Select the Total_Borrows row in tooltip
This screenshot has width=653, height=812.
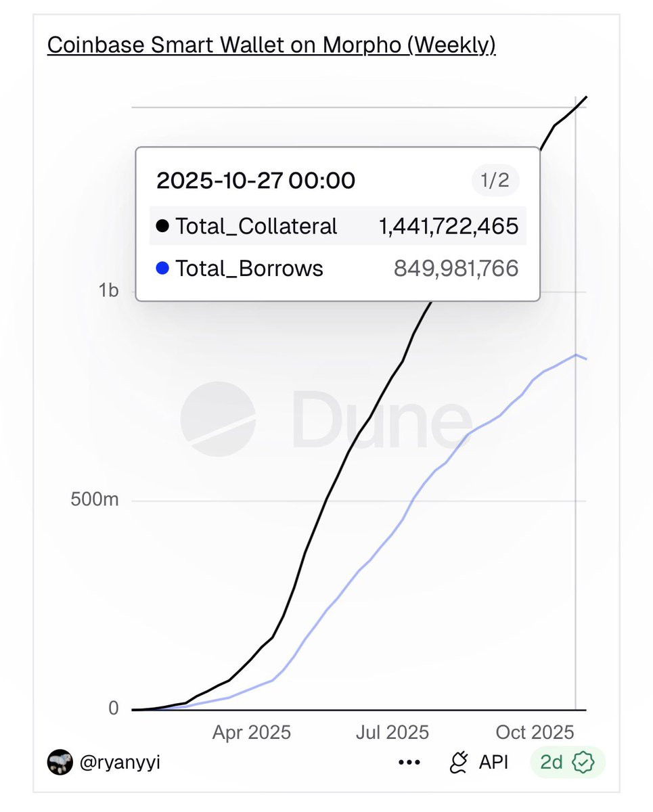(338, 269)
